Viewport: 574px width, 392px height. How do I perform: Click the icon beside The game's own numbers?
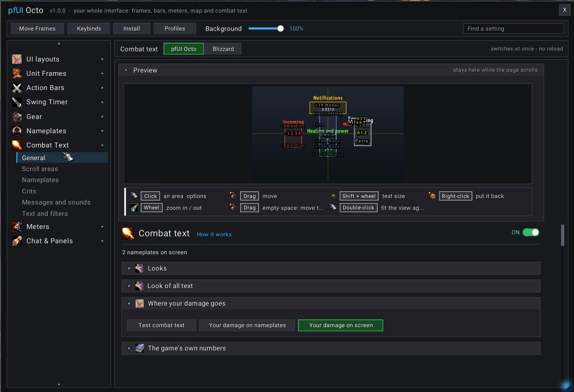[139, 348]
